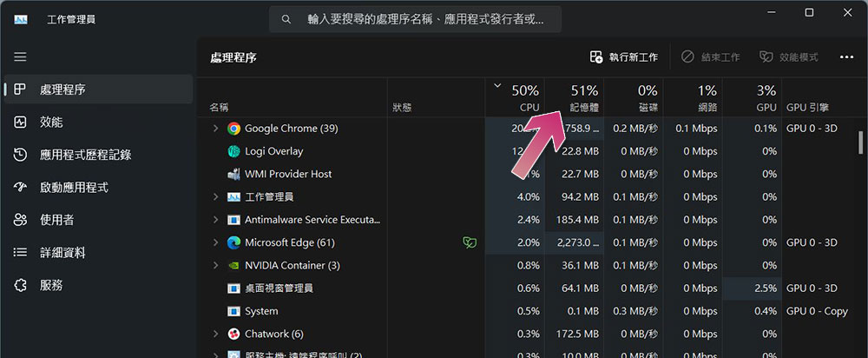Open the 效能 performance tab
This screenshot has height=358, width=868.
tap(99, 122)
